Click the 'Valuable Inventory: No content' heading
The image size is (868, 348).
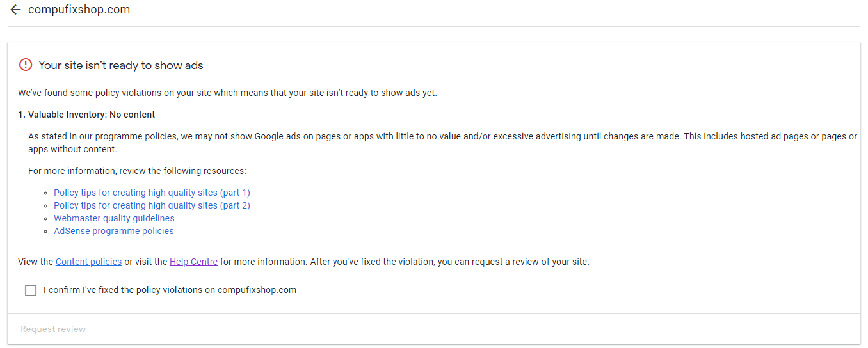[86, 115]
